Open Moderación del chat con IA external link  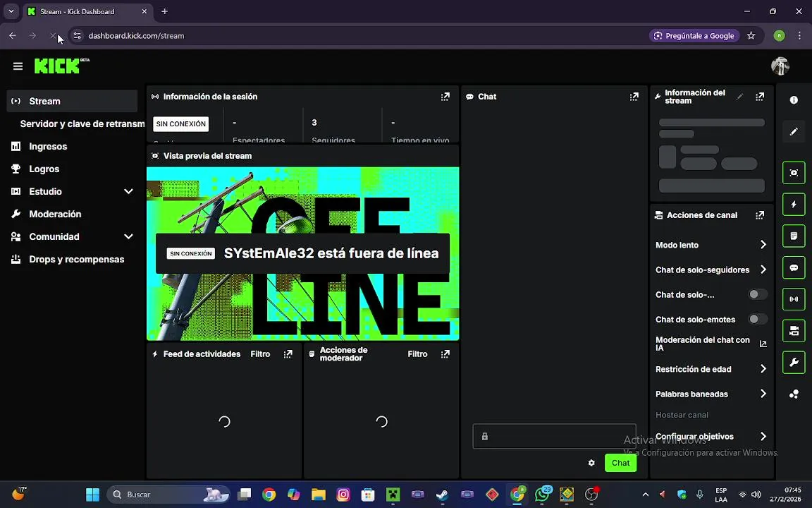click(x=763, y=344)
